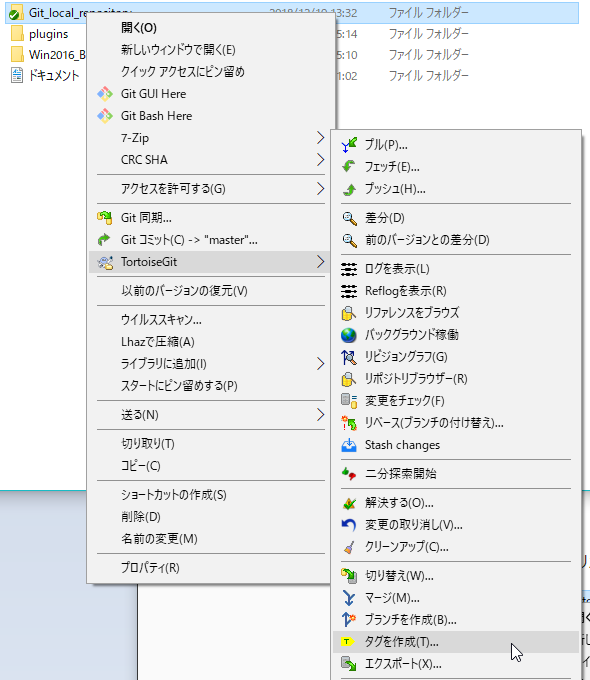
Task: Click the Stash changes inbox icon
Action: point(349,445)
